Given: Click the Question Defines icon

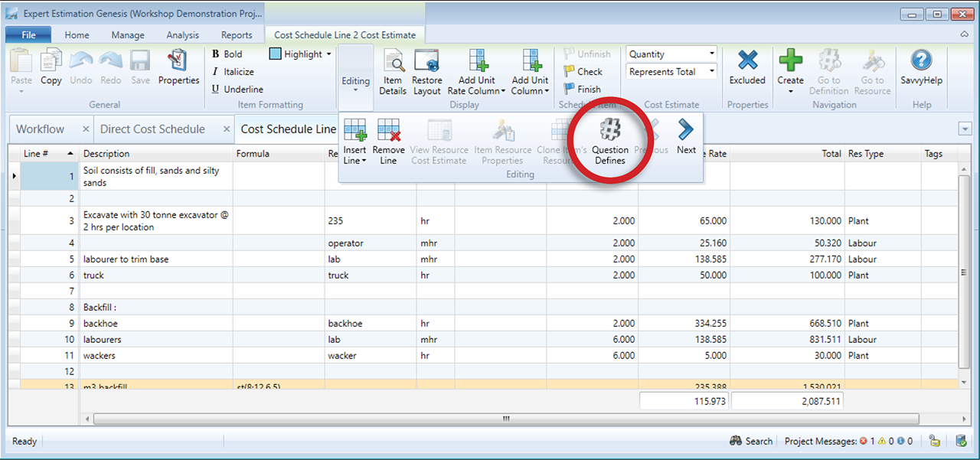Looking at the screenshot, I should [x=610, y=130].
